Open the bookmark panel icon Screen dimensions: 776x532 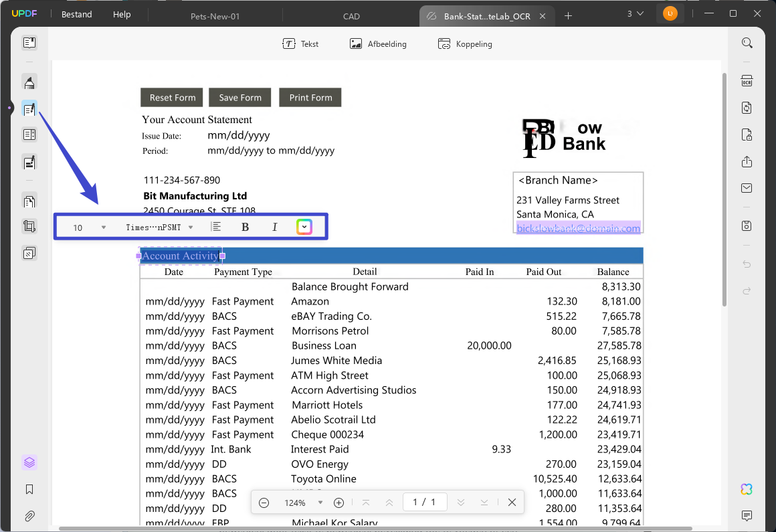[29, 489]
